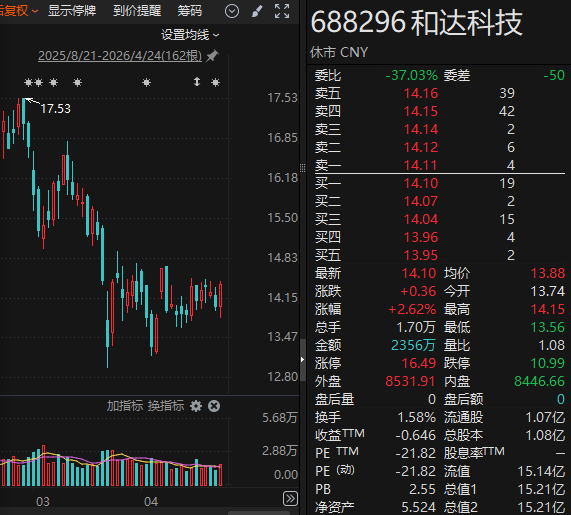Click the 17.53 high price label
The height and width of the screenshot is (515, 571).
coord(55,109)
